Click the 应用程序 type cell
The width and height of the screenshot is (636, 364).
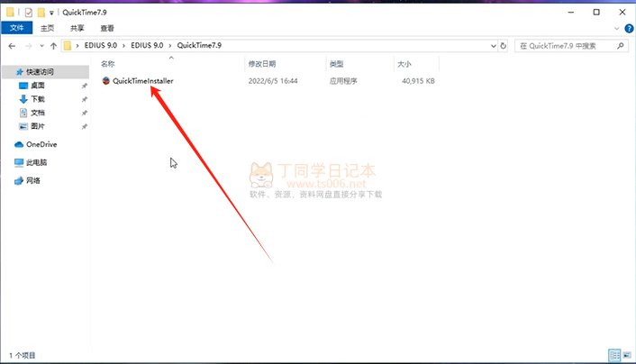point(343,81)
